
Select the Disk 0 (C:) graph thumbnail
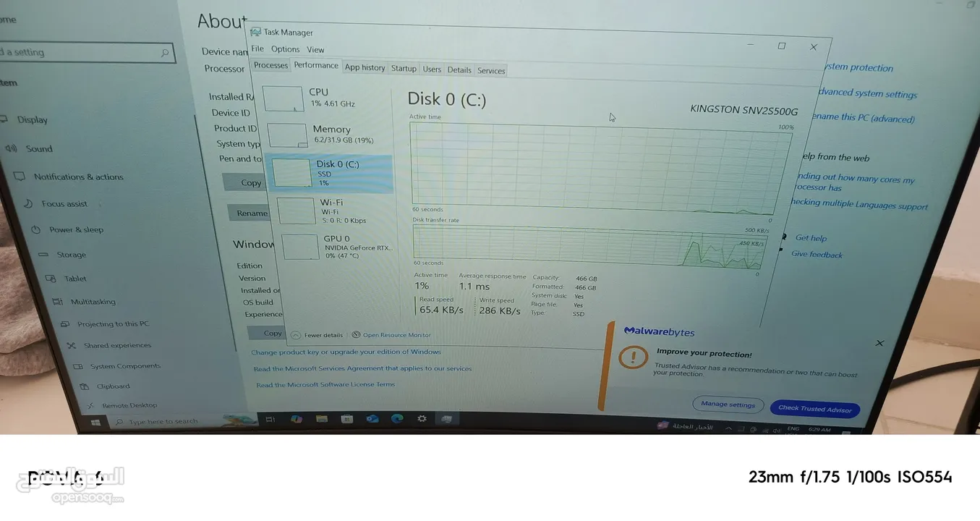click(x=292, y=173)
